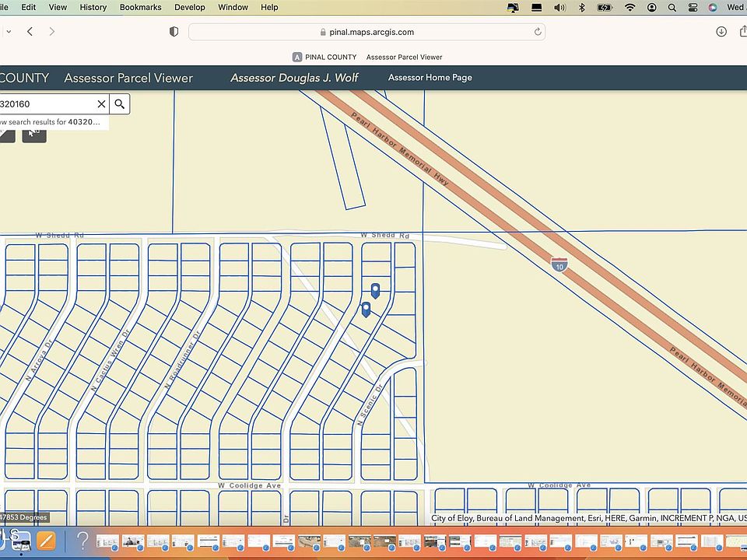
Task: Launch Siri from the menu bar
Action: [x=713, y=7]
